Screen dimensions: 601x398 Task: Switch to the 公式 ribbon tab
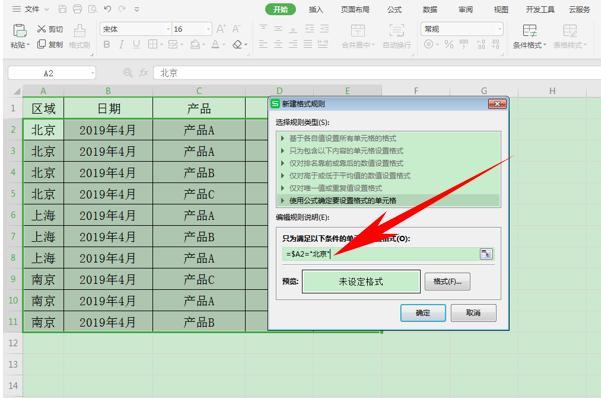pyautogui.click(x=394, y=10)
